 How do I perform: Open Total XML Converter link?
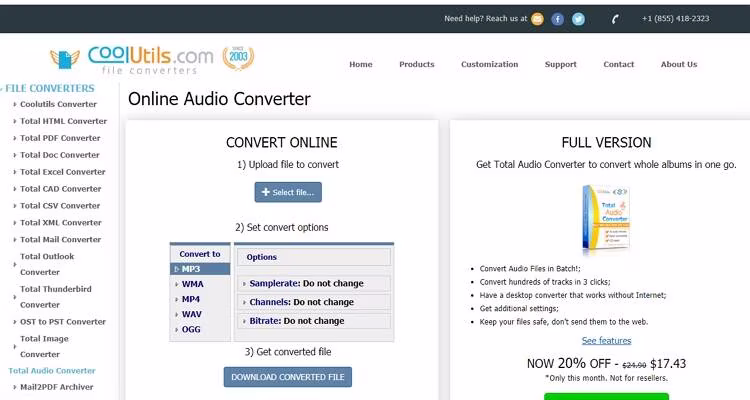(61, 222)
